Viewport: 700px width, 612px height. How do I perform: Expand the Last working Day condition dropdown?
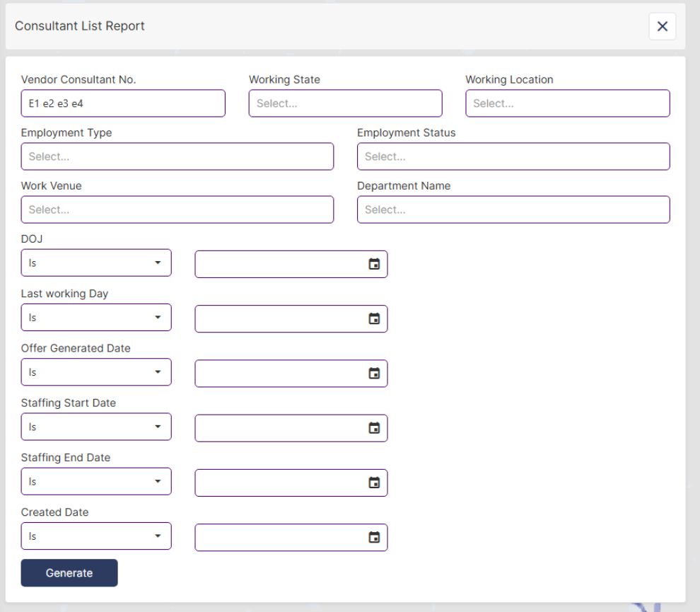tap(96, 318)
